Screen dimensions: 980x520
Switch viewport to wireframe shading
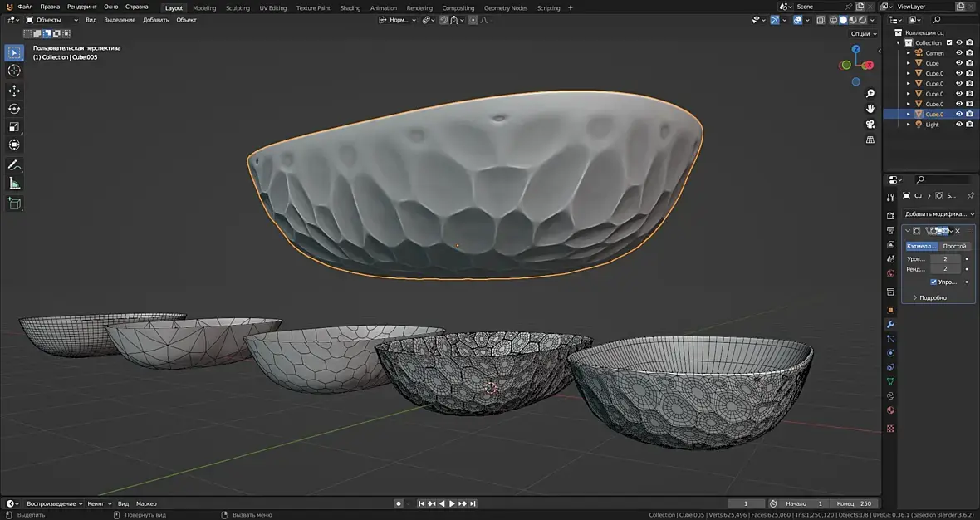pyautogui.click(x=833, y=20)
